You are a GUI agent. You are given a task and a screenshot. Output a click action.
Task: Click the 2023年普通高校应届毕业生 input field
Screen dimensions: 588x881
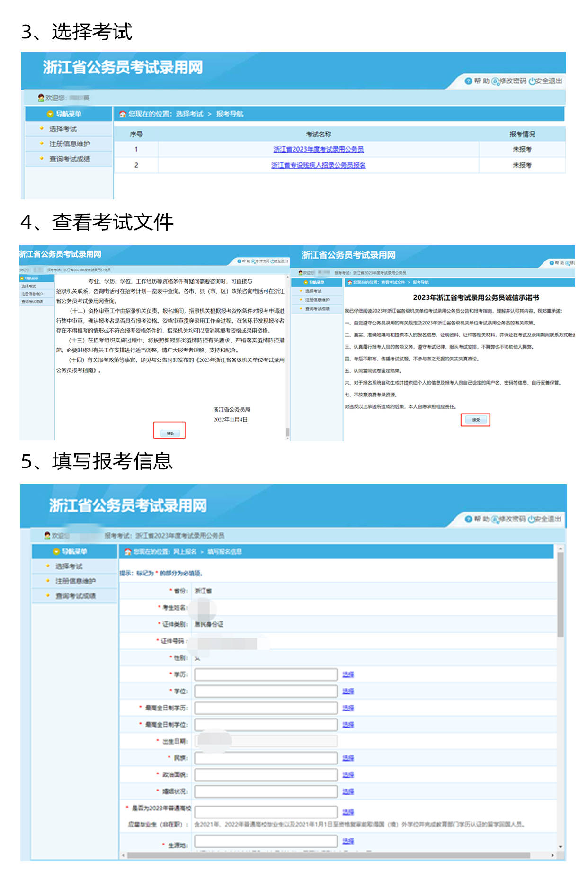click(266, 812)
